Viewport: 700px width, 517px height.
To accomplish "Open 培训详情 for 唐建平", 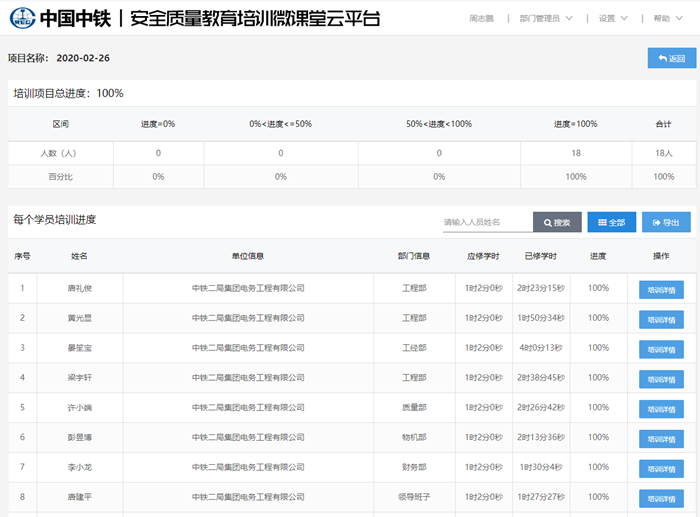I will click(660, 497).
